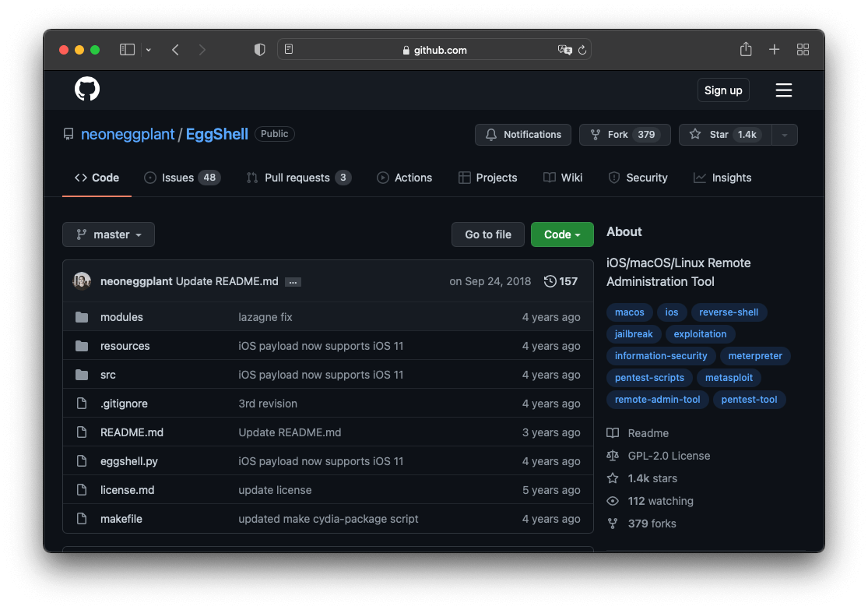Click the watching eye icon

[613, 501]
